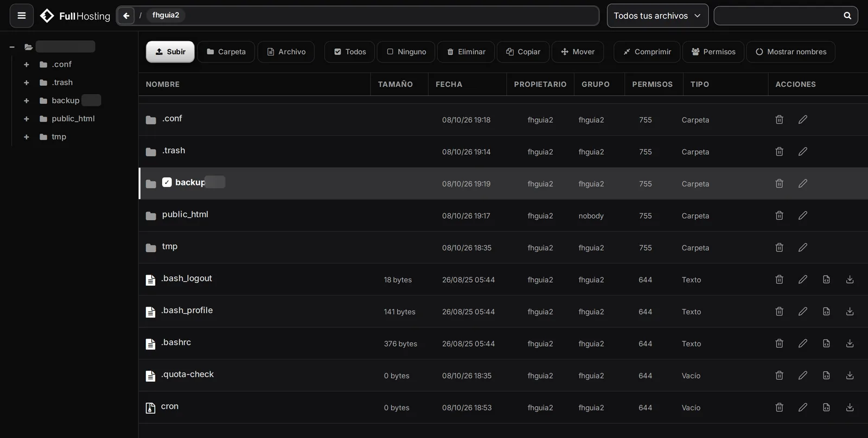Delete the .conf folder with trash icon
Image resolution: width=868 pixels, height=438 pixels.
coord(779,119)
